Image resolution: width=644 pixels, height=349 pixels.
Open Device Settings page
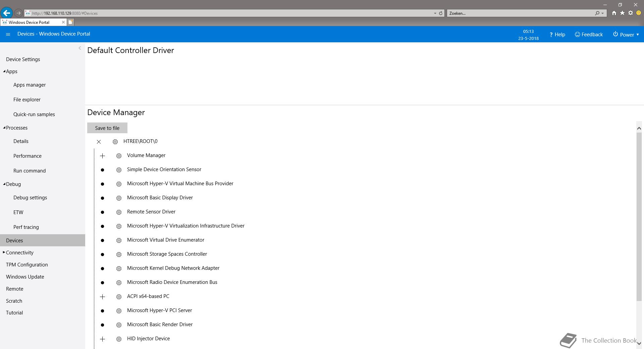coord(23,59)
